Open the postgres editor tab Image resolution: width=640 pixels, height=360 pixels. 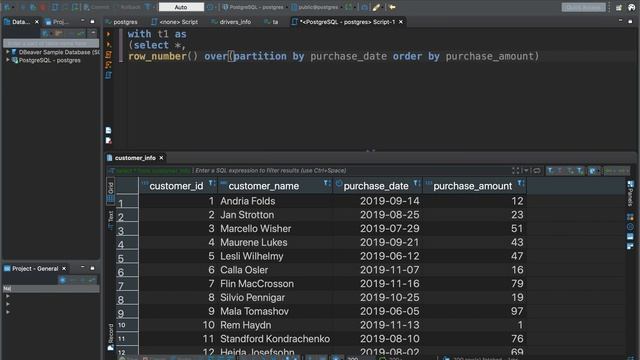point(121,22)
